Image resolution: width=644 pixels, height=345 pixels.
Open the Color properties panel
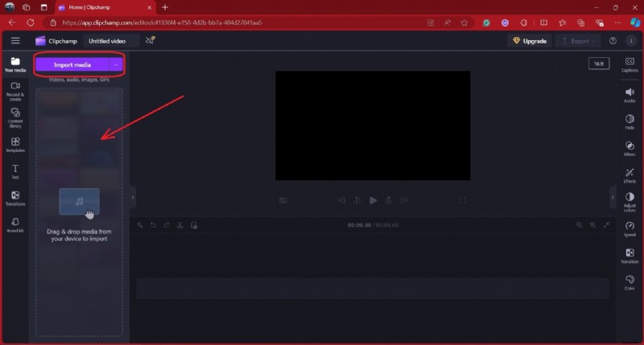[630, 282]
